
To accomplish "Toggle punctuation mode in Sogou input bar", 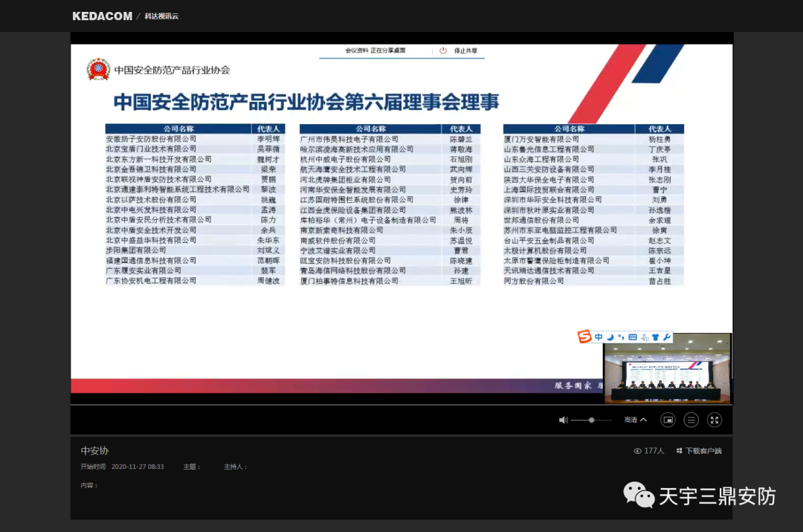I will [621, 337].
